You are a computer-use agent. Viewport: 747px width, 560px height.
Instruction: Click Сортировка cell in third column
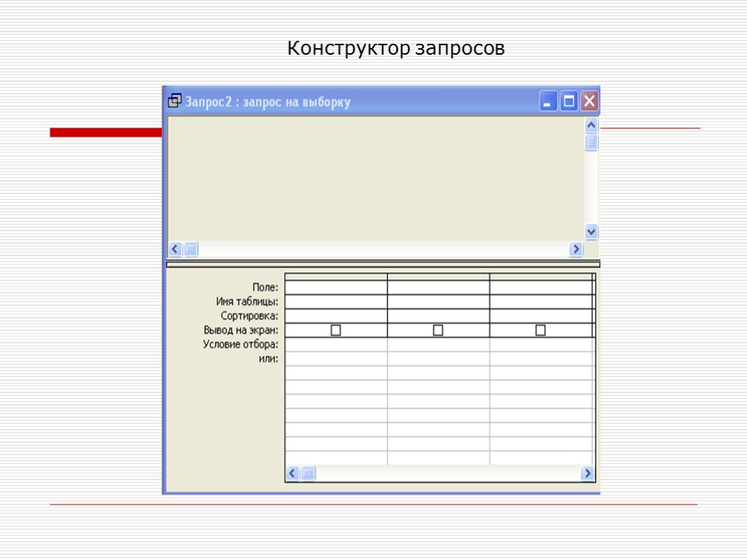(541, 316)
